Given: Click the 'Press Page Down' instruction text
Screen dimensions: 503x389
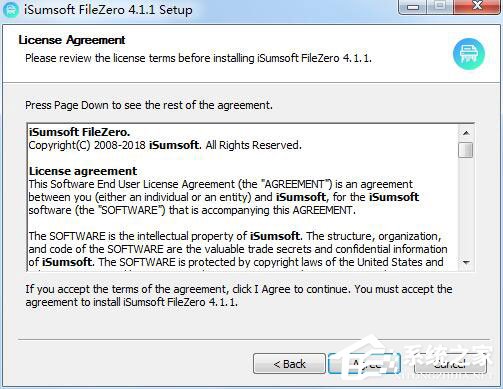Looking at the screenshot, I should pyautogui.click(x=149, y=105).
